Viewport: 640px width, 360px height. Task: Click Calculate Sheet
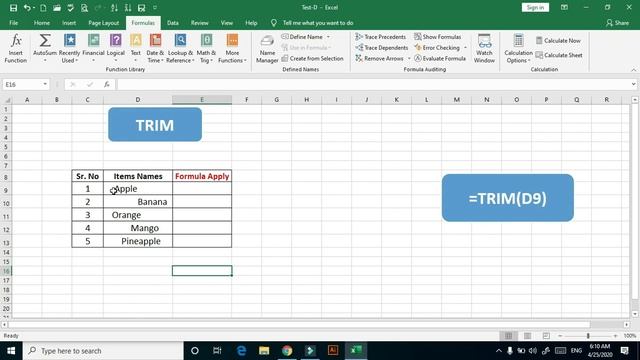[559, 55]
